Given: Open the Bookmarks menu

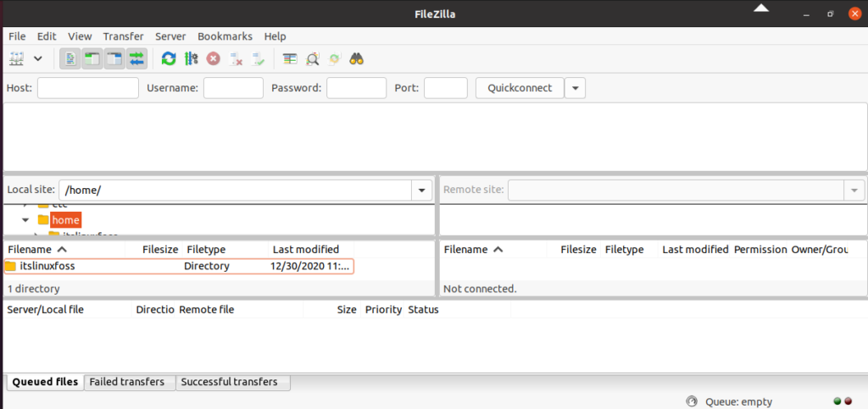Looking at the screenshot, I should pos(225,36).
